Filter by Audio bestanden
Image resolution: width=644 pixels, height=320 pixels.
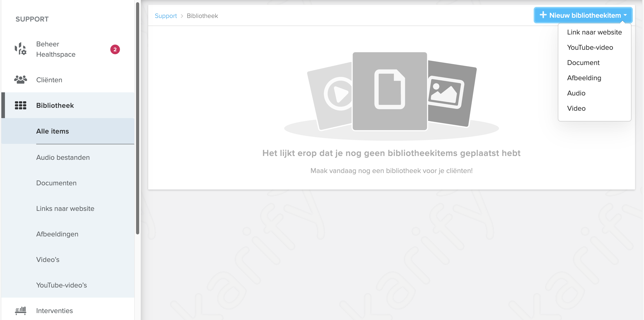[x=68, y=158]
